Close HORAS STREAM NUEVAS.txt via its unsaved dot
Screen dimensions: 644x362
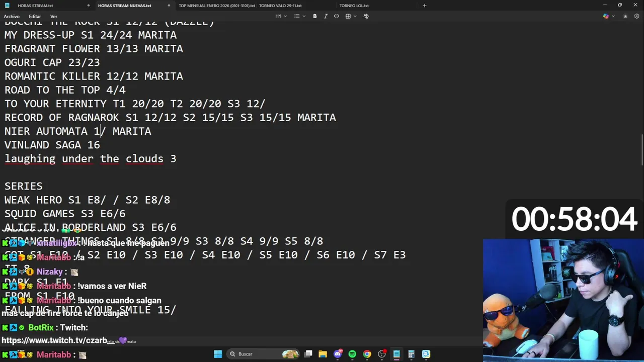coord(169,6)
